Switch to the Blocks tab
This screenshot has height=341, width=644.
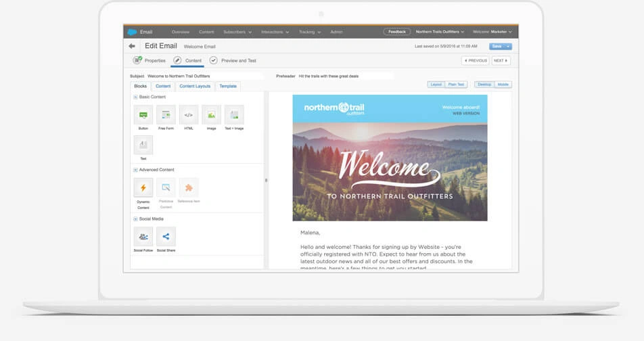pyautogui.click(x=141, y=87)
